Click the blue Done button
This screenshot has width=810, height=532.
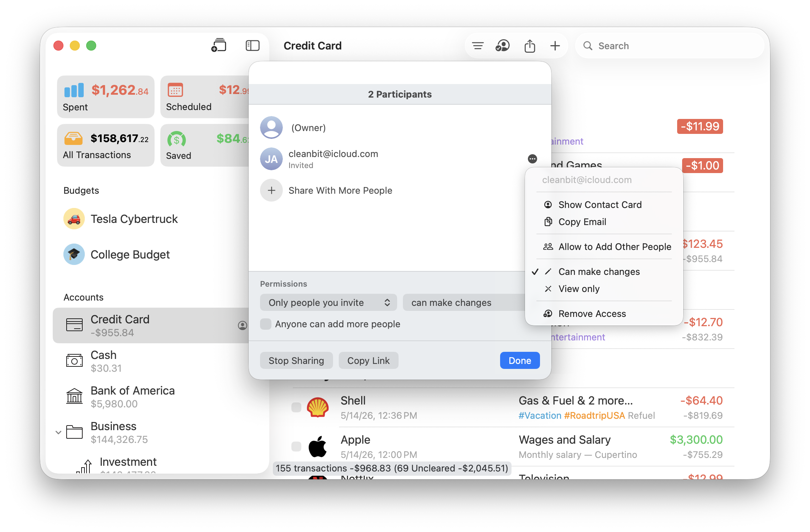[520, 361]
